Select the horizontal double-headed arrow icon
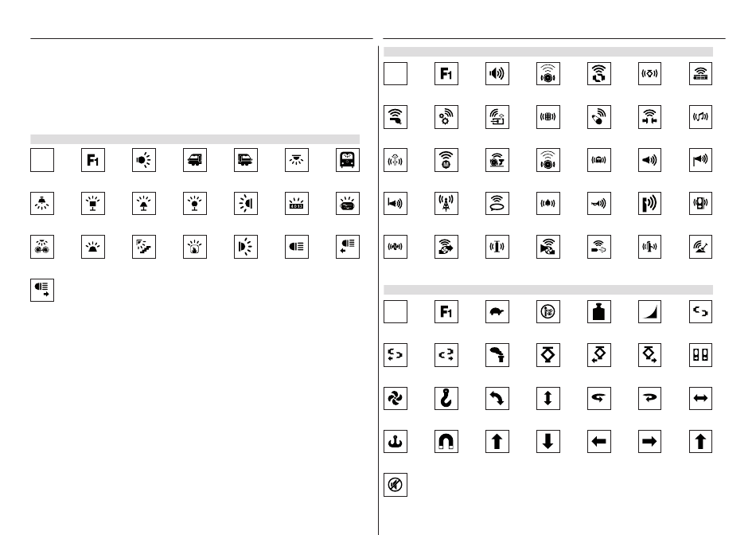This screenshot has height=535, width=756. click(x=700, y=399)
